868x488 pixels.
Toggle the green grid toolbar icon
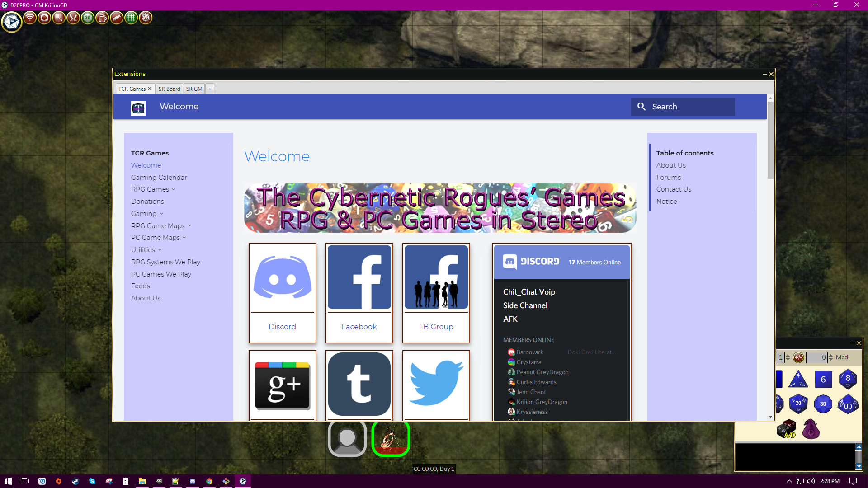[131, 18]
